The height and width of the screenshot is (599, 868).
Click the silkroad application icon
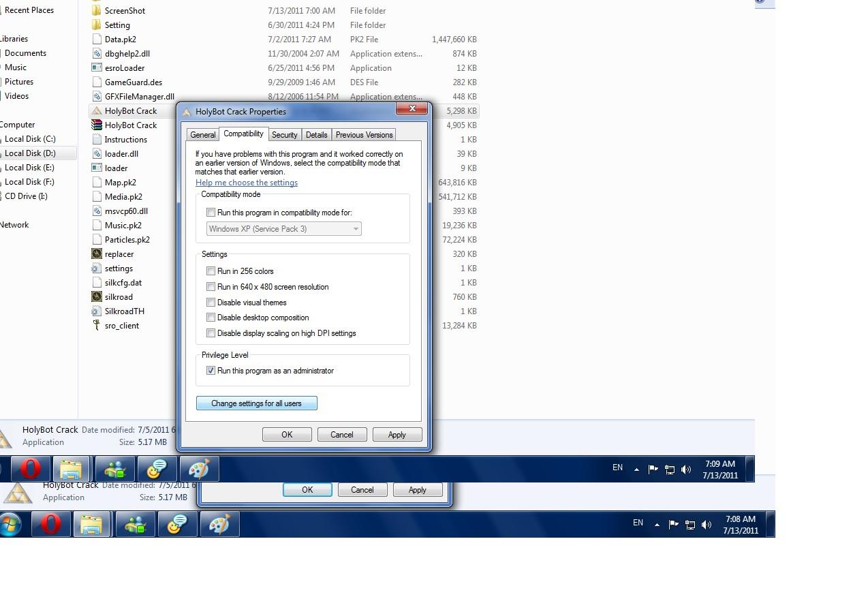97,297
